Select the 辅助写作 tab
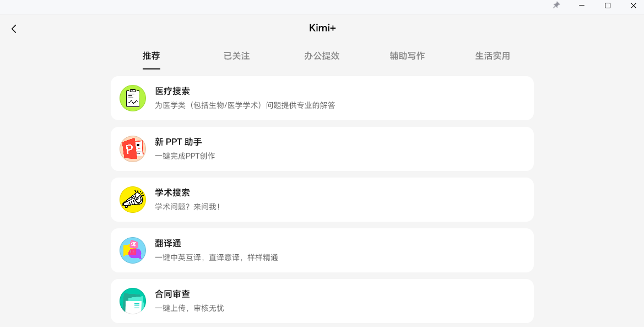 (407, 56)
